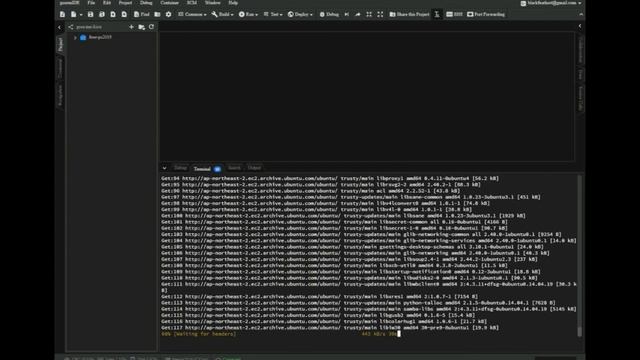This screenshot has width=640, height=360.
Task: Toggle the right side panel chevron
Action: (x=580, y=26)
